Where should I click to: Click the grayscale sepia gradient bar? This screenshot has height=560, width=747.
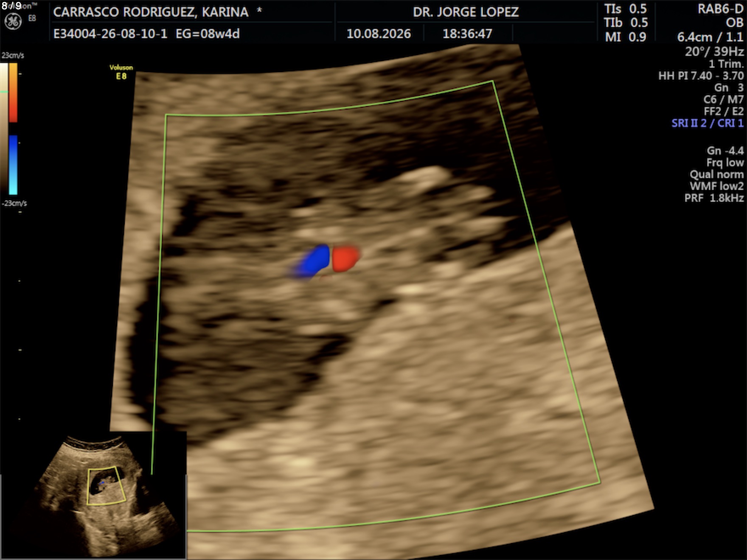(4, 129)
